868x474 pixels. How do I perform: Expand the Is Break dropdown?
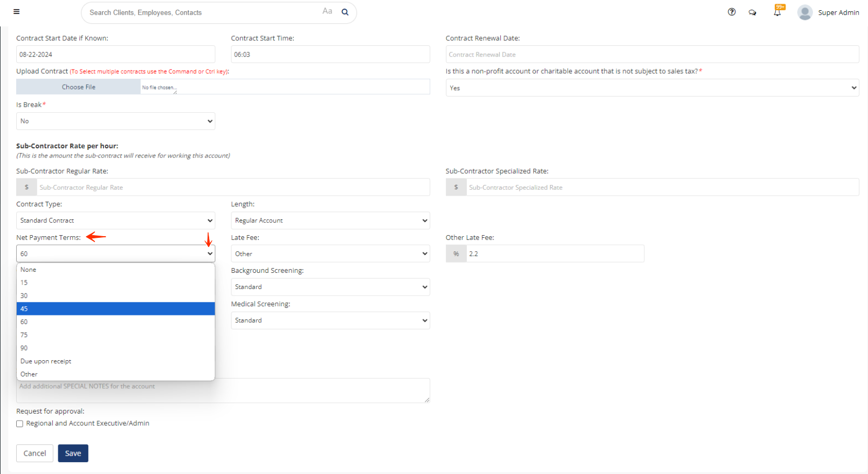pyautogui.click(x=115, y=121)
